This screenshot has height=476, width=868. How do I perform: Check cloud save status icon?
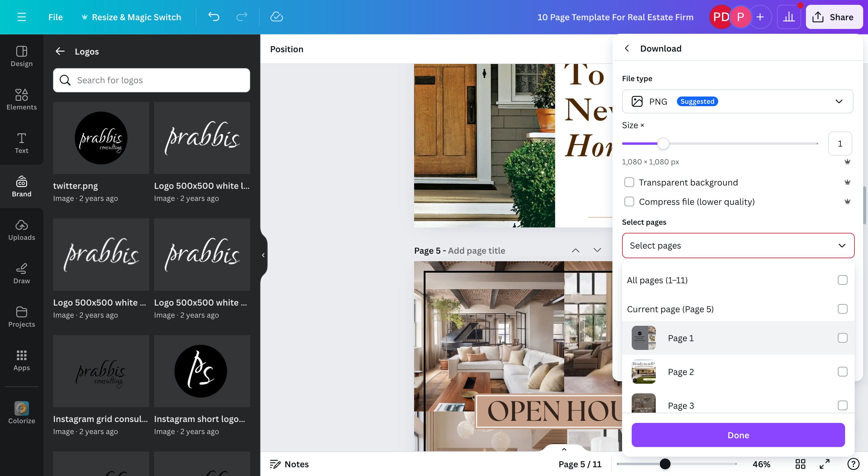276,17
